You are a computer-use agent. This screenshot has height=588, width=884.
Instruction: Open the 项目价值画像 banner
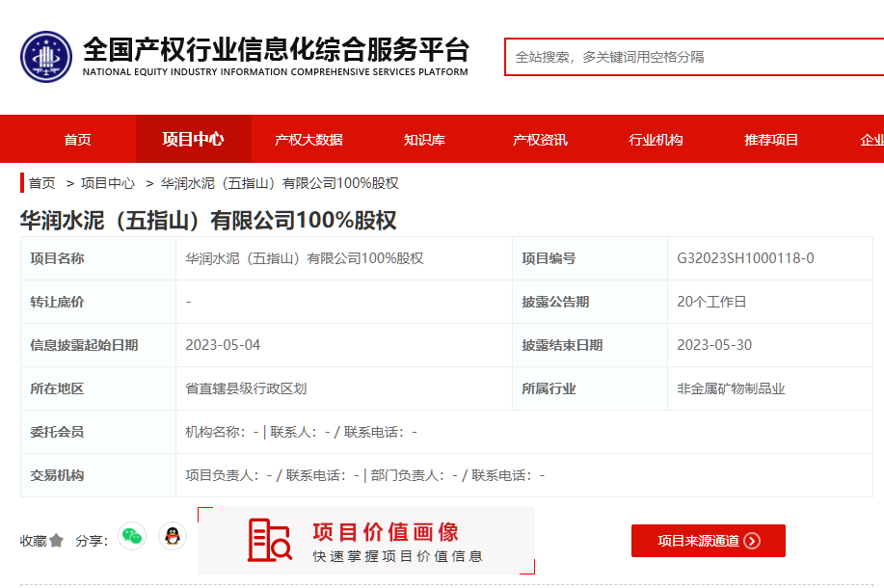point(366,541)
